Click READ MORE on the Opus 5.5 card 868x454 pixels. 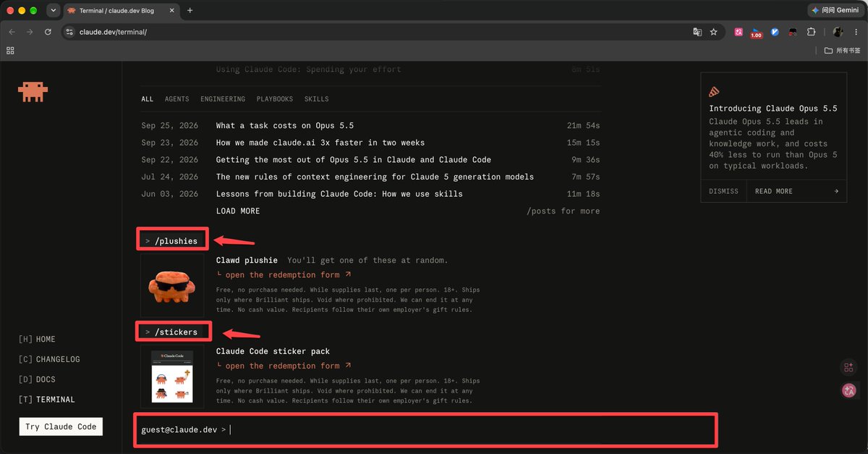point(796,191)
